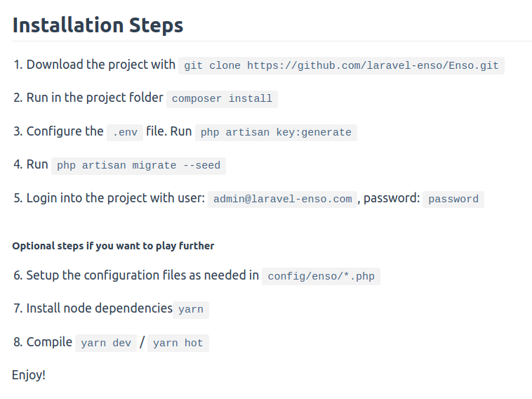Image resolution: width=532 pixels, height=399 pixels.
Task: Click 'Install node dependencies' step text
Action: (100, 308)
